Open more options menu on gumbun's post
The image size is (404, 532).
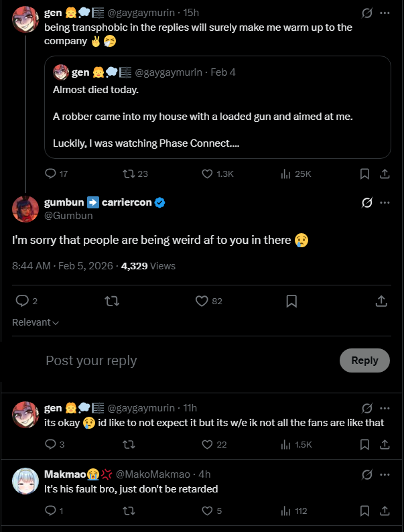pyautogui.click(x=385, y=202)
